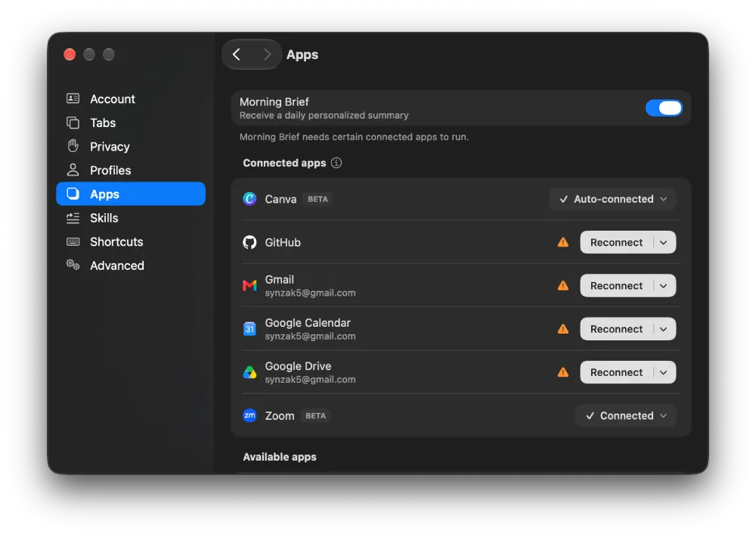The image size is (756, 537).
Task: Reconnect Google Calendar
Action: (616, 329)
